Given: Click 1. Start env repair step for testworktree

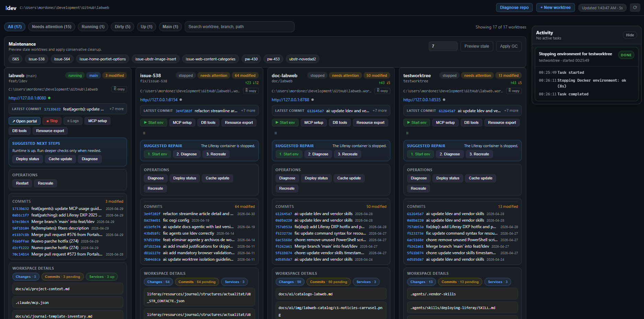Looking at the screenshot, I should [421, 154].
